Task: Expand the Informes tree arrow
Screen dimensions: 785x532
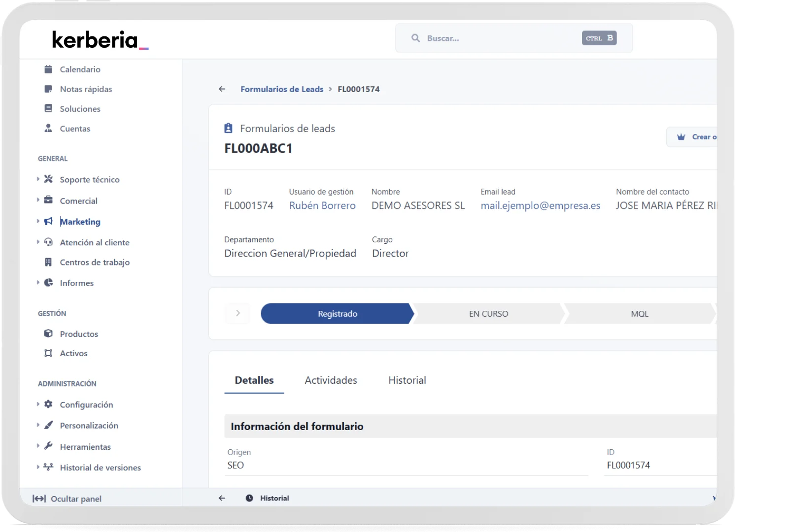Action: [38, 283]
